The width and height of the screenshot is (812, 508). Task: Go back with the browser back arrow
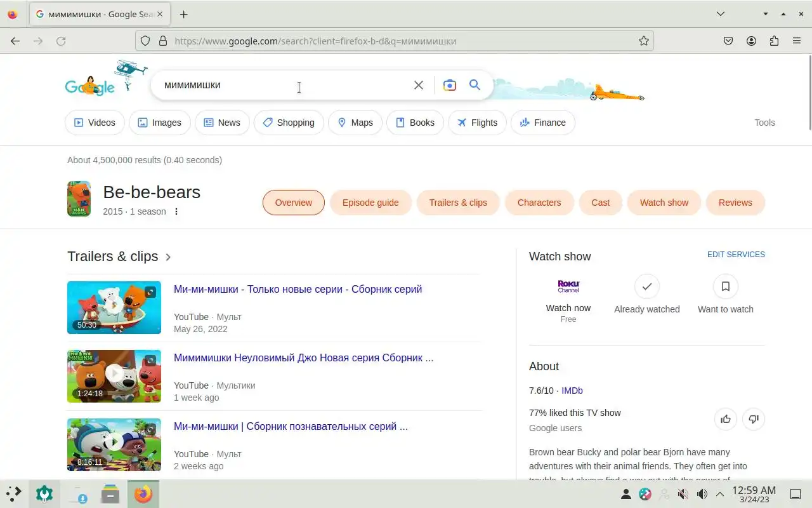pos(15,41)
